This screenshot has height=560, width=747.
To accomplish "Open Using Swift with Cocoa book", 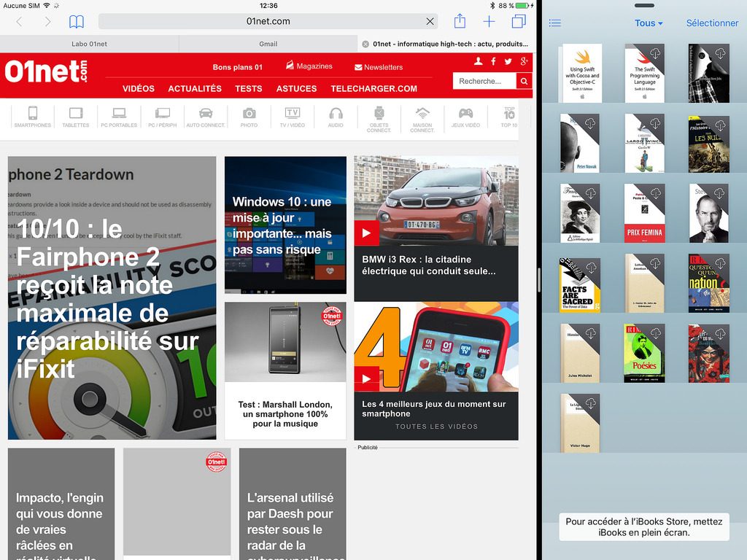I will (581, 74).
